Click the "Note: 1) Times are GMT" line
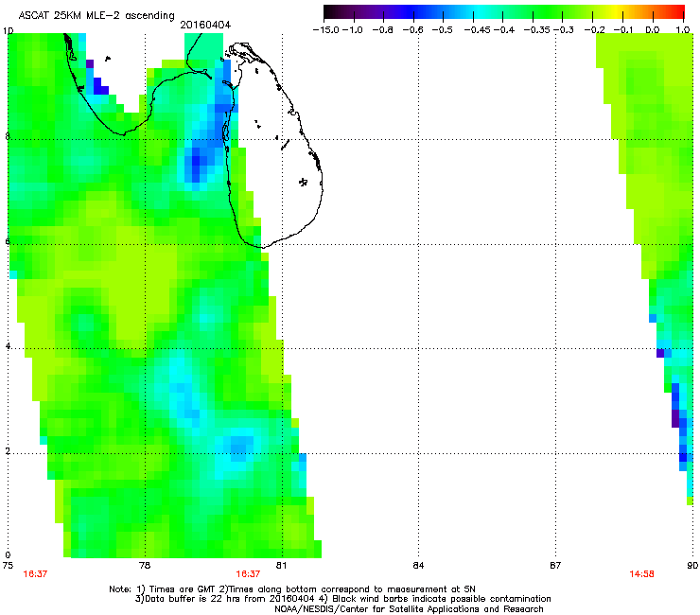This screenshot has height=615, width=700. click(292, 589)
